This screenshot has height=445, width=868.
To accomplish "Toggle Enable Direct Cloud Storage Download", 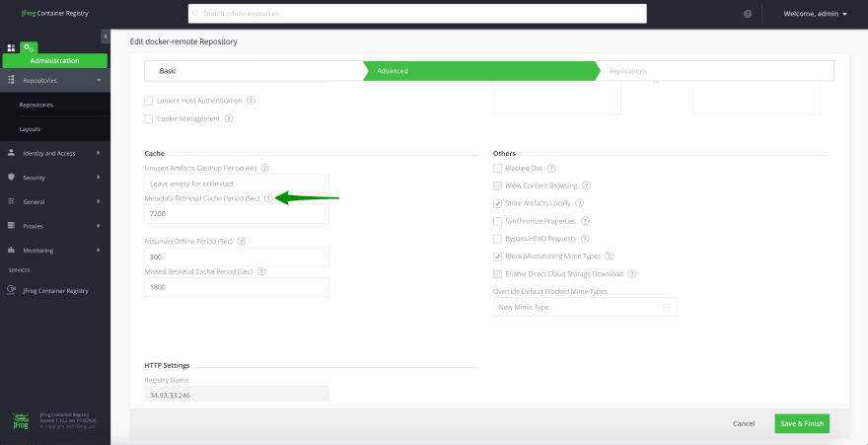I will tap(497, 274).
